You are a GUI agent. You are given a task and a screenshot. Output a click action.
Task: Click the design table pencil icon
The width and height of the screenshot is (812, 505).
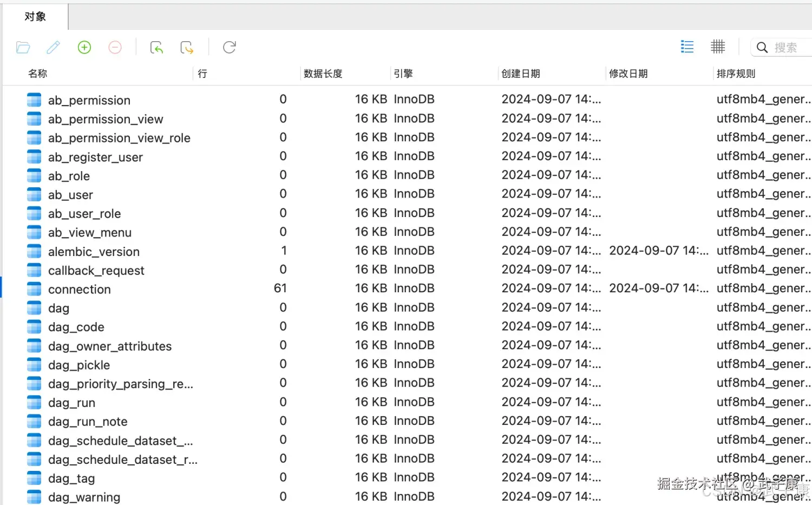point(53,48)
